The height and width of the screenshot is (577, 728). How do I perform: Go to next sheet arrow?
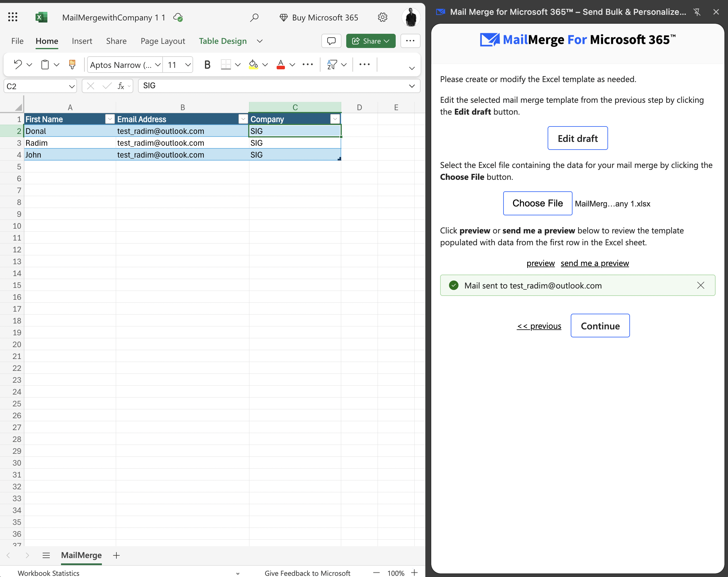click(27, 555)
